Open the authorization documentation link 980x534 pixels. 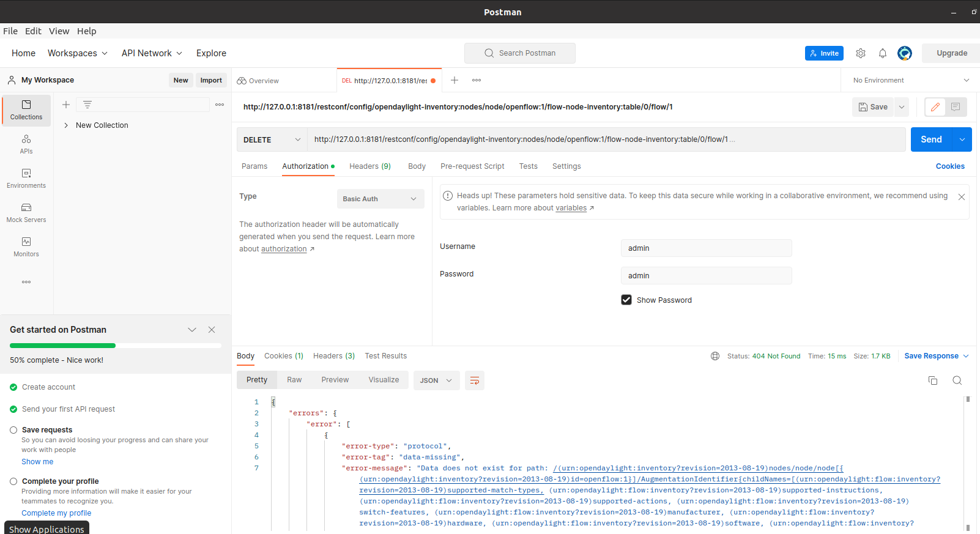tap(284, 249)
